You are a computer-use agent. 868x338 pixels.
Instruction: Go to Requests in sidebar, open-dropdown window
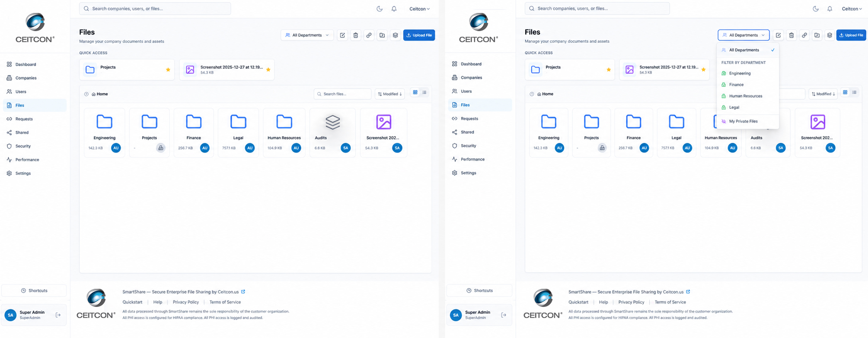coord(480,118)
